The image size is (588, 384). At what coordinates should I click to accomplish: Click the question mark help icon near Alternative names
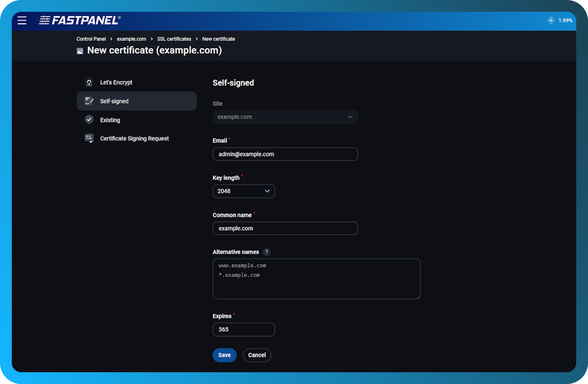tap(266, 252)
